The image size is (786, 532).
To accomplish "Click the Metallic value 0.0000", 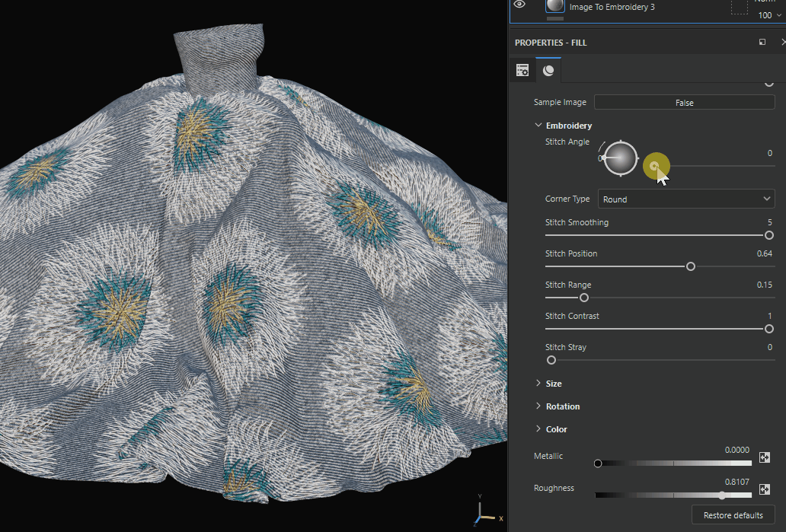I will point(737,450).
